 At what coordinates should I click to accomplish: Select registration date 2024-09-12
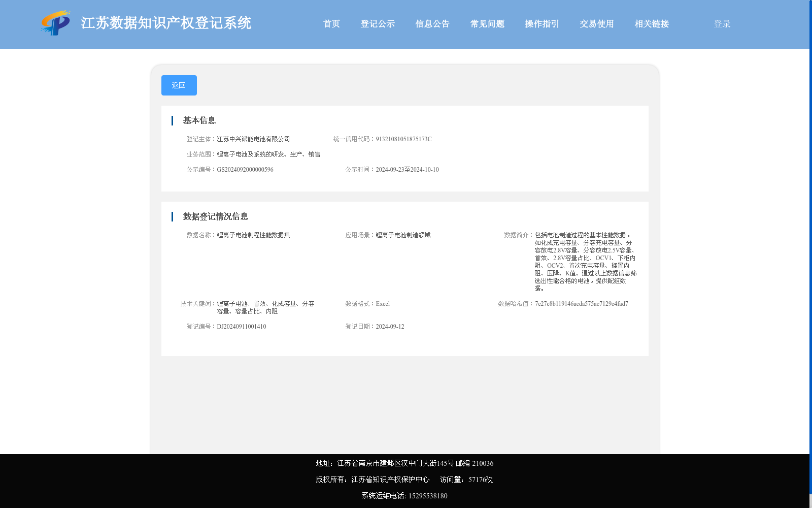390,327
